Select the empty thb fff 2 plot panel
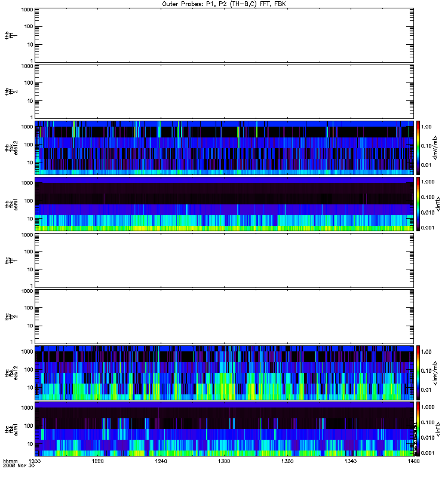 [x=224, y=92]
